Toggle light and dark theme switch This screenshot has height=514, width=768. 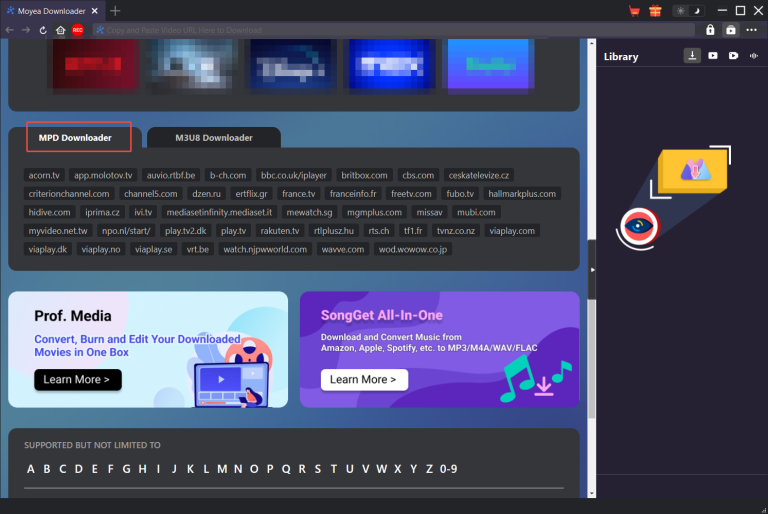click(x=689, y=11)
